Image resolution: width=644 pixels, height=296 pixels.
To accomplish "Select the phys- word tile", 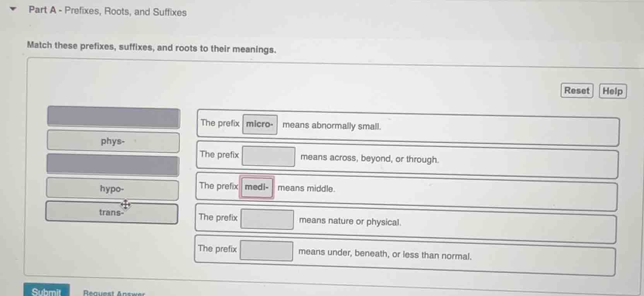I will [113, 142].
